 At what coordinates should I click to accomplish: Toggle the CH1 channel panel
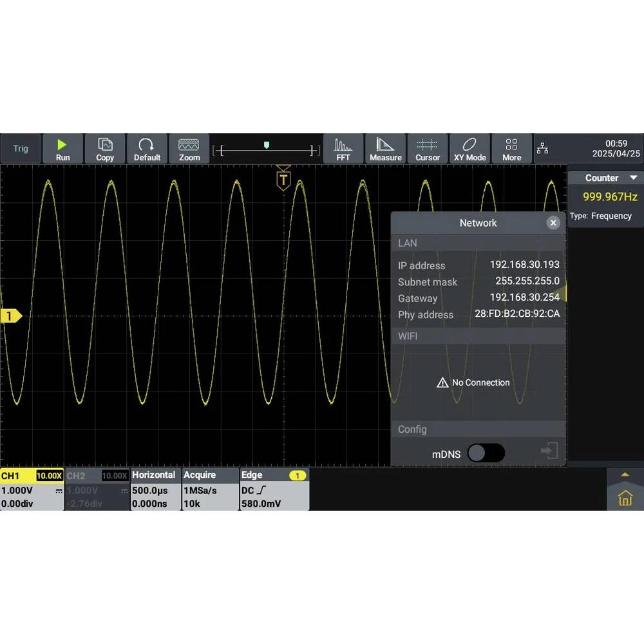coord(32,489)
